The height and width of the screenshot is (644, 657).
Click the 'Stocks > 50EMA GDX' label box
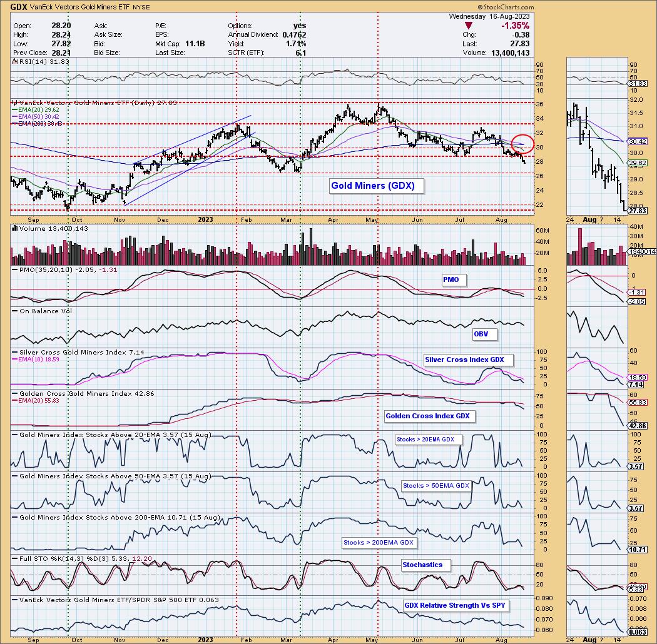[435, 486]
